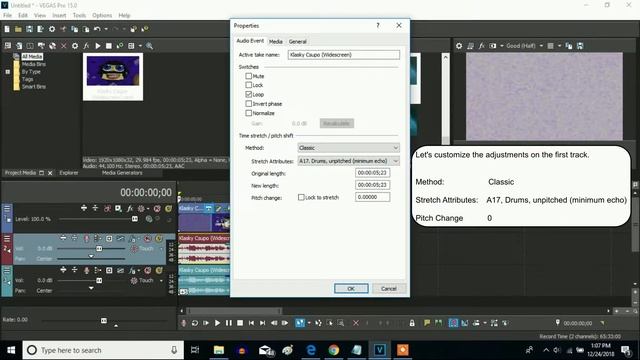Click the Undo arrow icon
The height and width of the screenshot is (360, 640).
[x=97, y=29]
